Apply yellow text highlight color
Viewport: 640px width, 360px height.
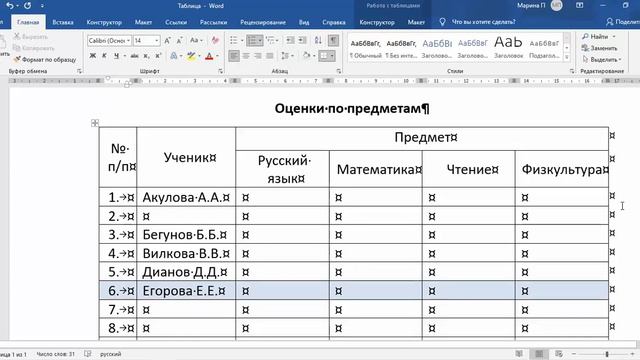click(191, 56)
